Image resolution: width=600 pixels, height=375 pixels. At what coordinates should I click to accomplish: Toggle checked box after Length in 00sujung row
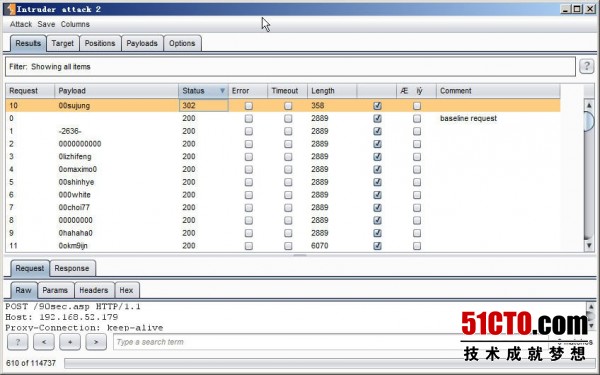[377, 106]
